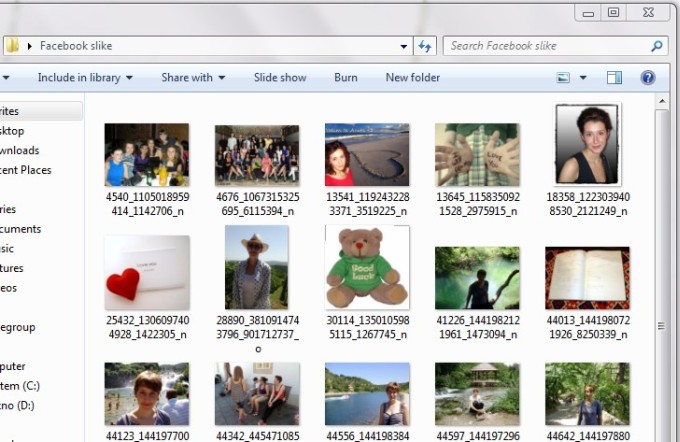680x442 pixels.
Task: Click Facebook slike in the address path
Action: click(76, 46)
